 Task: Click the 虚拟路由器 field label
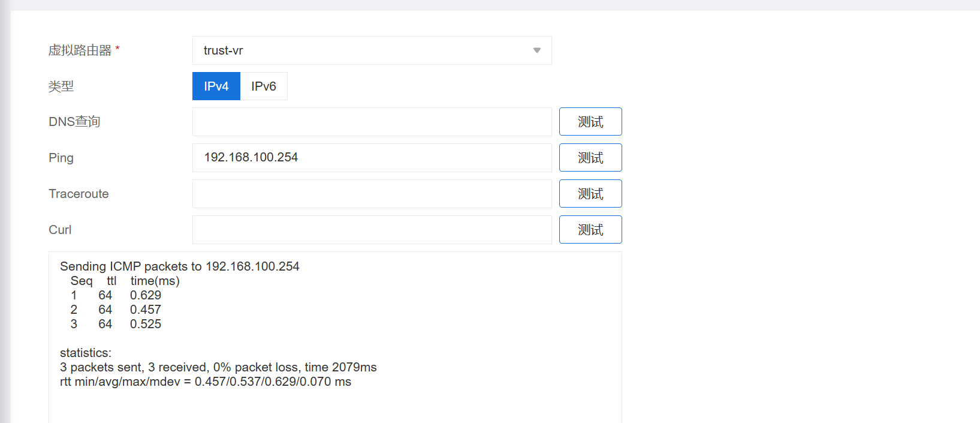click(80, 50)
